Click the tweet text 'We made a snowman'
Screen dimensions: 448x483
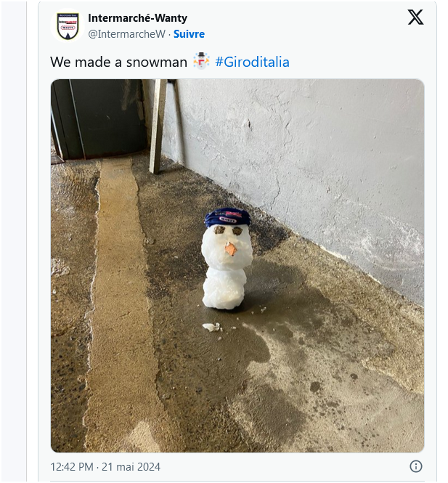(118, 62)
